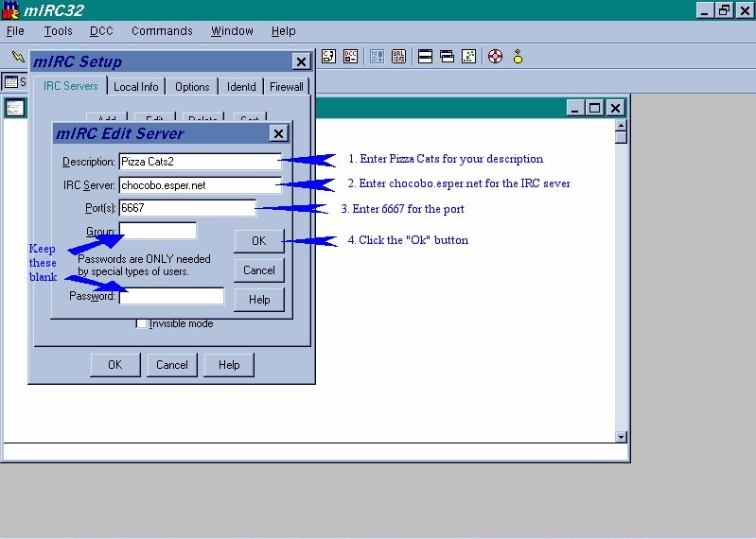
Task: Maximize the inner status window
Action: click(594, 108)
